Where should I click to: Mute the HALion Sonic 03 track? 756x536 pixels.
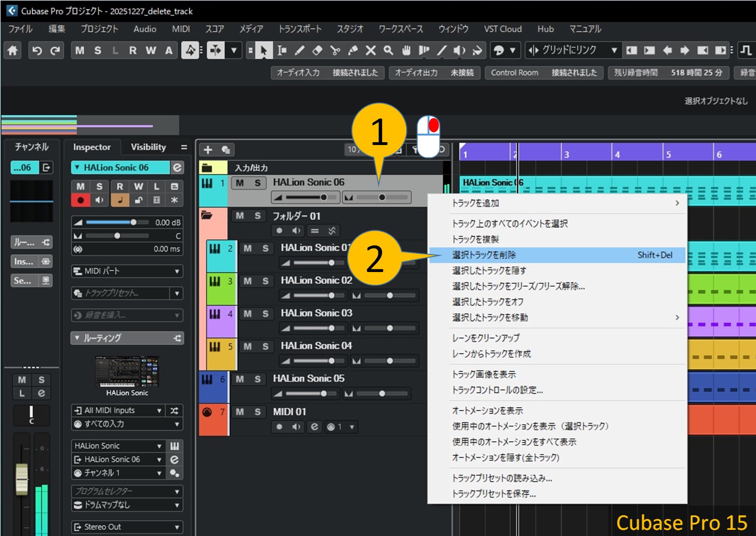pyautogui.click(x=247, y=314)
